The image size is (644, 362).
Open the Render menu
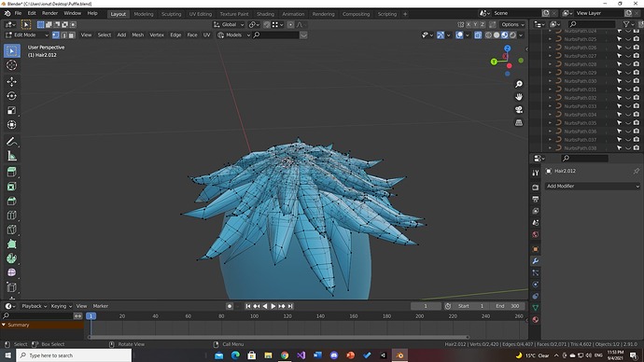point(49,13)
